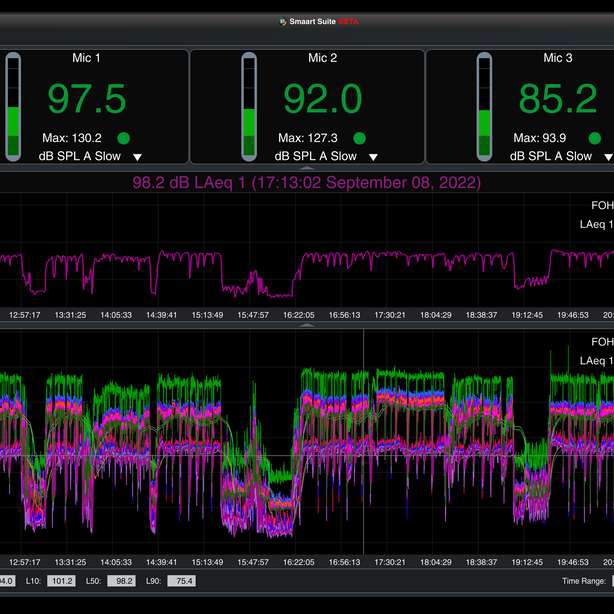
Task: Click the divider handle between the two graphs
Action: click(x=307, y=324)
